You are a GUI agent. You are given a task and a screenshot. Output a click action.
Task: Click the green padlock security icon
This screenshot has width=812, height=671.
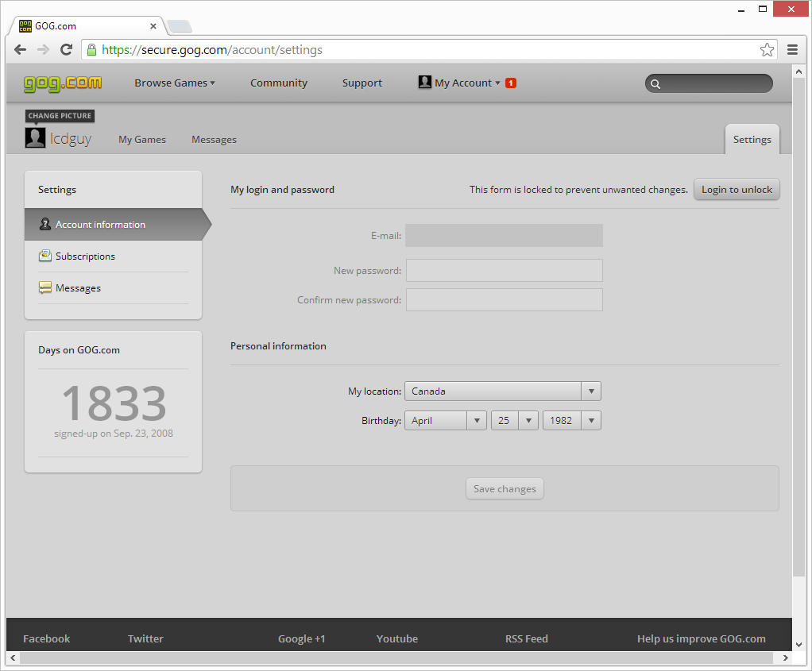[x=91, y=50]
